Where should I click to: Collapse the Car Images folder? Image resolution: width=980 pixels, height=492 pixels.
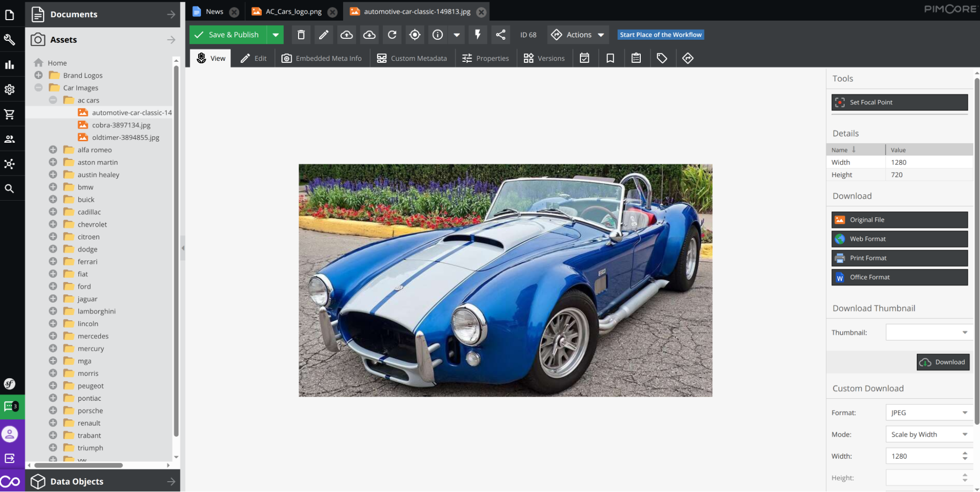click(39, 88)
